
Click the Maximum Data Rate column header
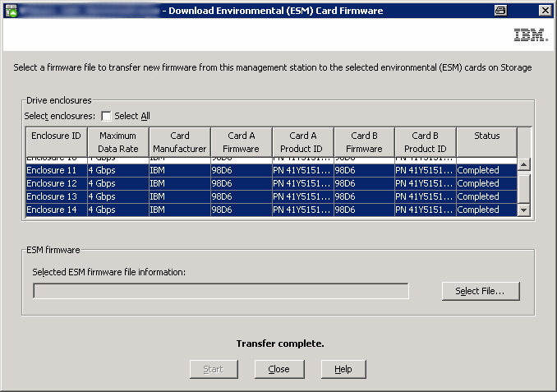pos(117,141)
